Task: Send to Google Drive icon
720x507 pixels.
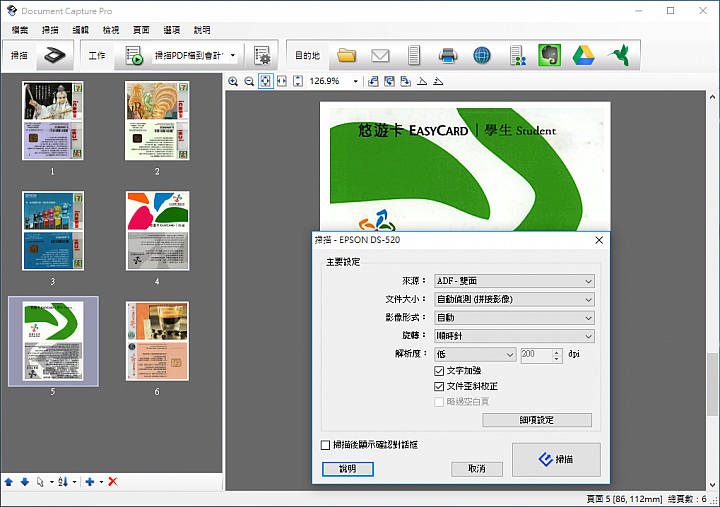Action: tap(584, 56)
